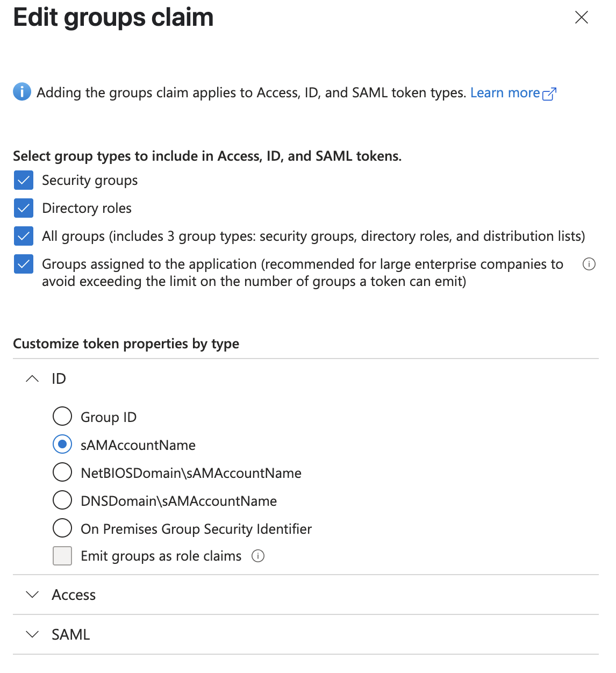Open the Learn more link
The image size is (616, 673).
[504, 92]
